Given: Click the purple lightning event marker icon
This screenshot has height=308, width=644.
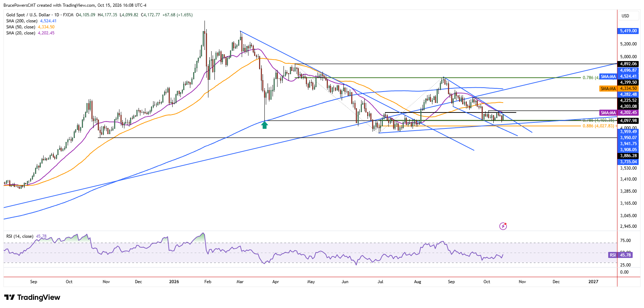Looking at the screenshot, I should (x=503, y=226).
